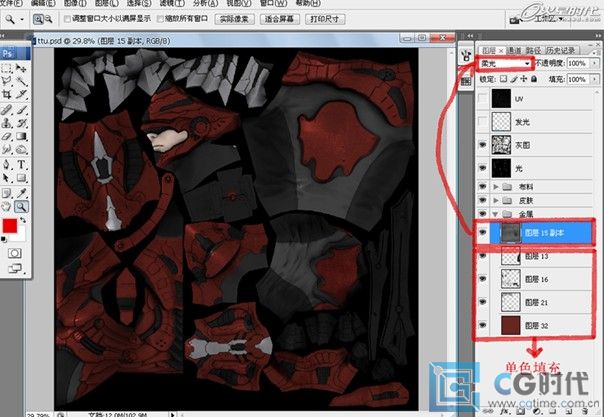Expand the 皮肤 layer group
Screen dimensions: 604x417
click(496, 200)
